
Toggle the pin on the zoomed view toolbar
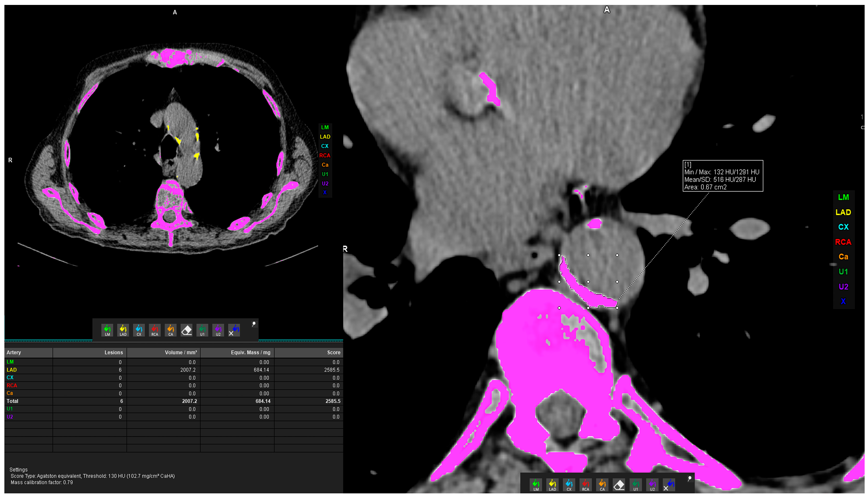pos(690,478)
